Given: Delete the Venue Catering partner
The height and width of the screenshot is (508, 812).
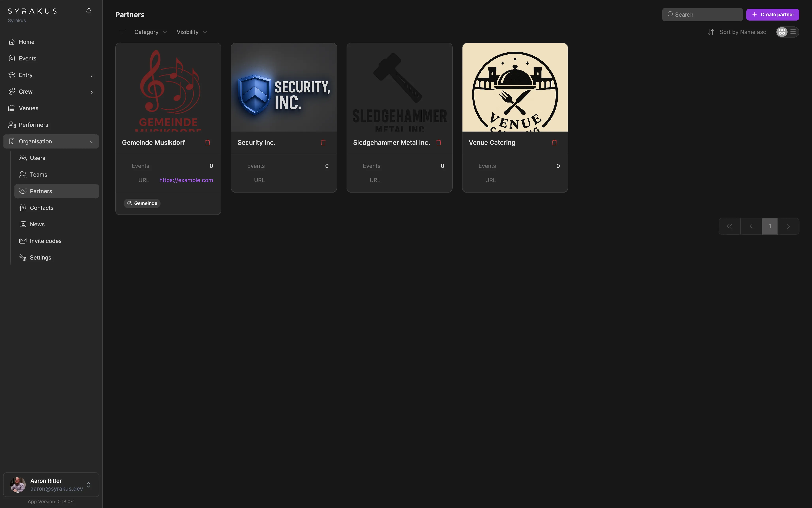Looking at the screenshot, I should tap(554, 143).
